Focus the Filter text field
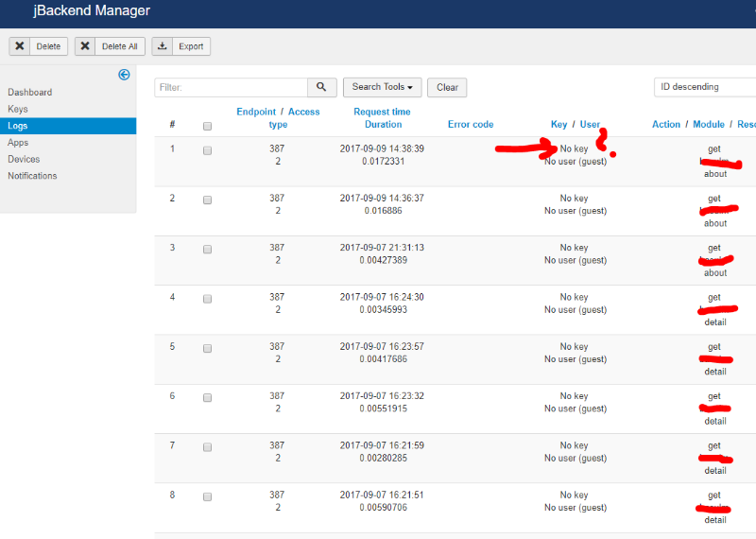The image size is (756, 539). point(231,87)
